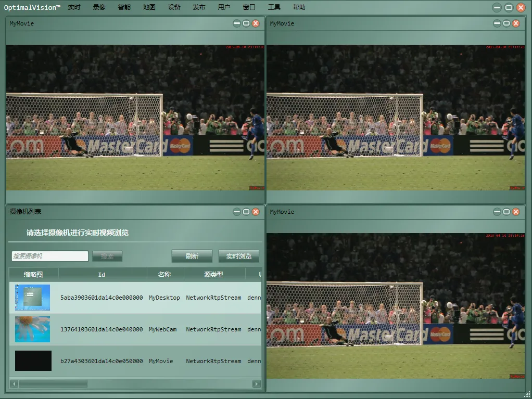Viewport: 532px width, 399px height.
Task: Open the 设备 menu
Action: pyautogui.click(x=174, y=7)
